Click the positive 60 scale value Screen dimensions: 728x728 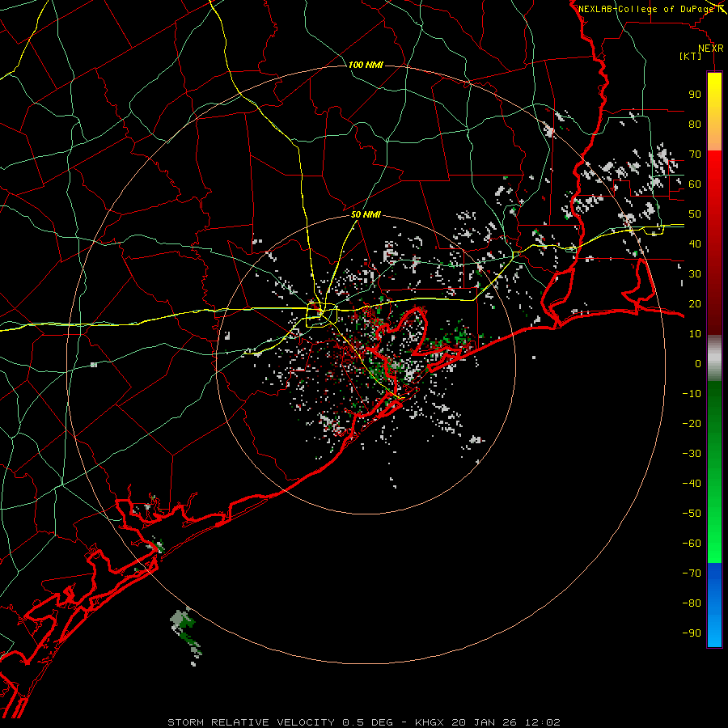tap(695, 184)
